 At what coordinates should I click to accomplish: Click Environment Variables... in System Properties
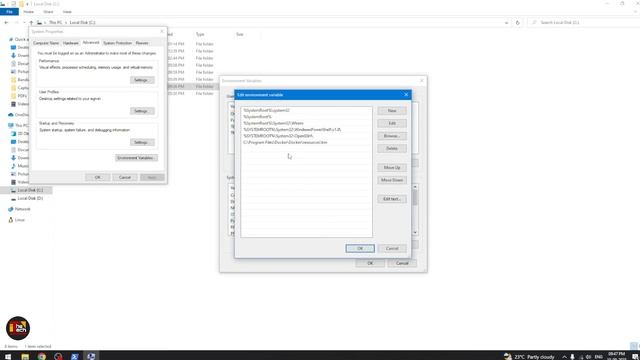pyautogui.click(x=136, y=158)
